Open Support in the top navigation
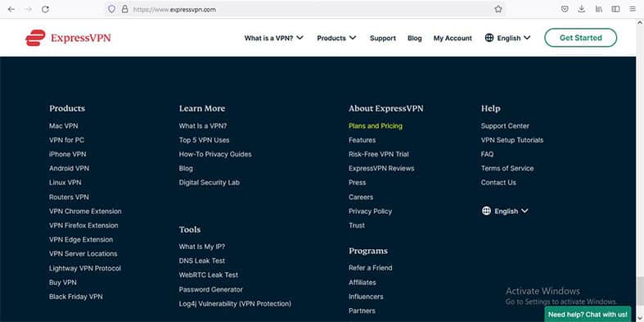 pos(383,38)
